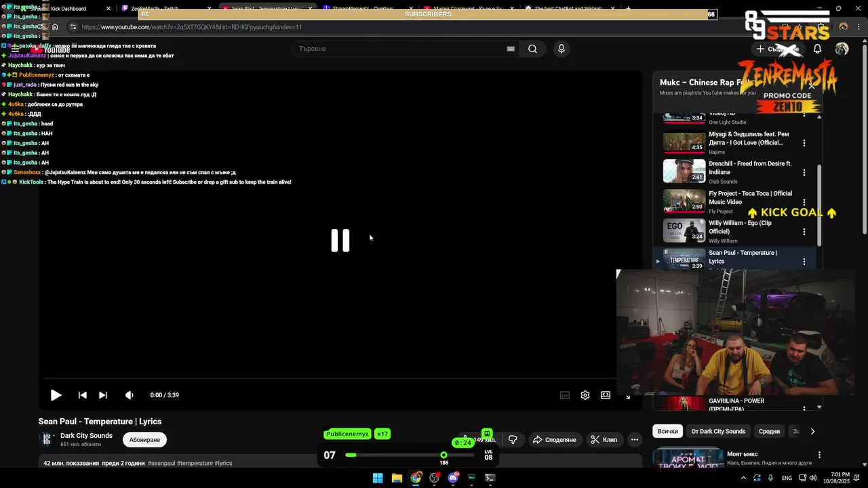Seek on the video progress bar
The width and height of the screenshot is (868, 488).
pyautogui.click(x=329, y=378)
